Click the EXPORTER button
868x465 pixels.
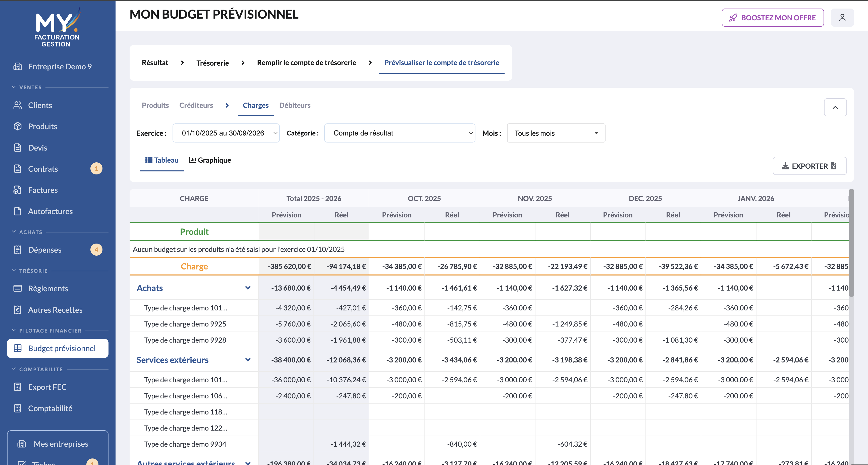(809, 166)
